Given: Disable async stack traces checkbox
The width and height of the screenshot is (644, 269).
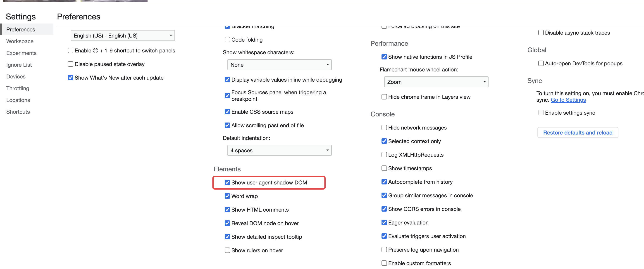Looking at the screenshot, I should point(541,33).
